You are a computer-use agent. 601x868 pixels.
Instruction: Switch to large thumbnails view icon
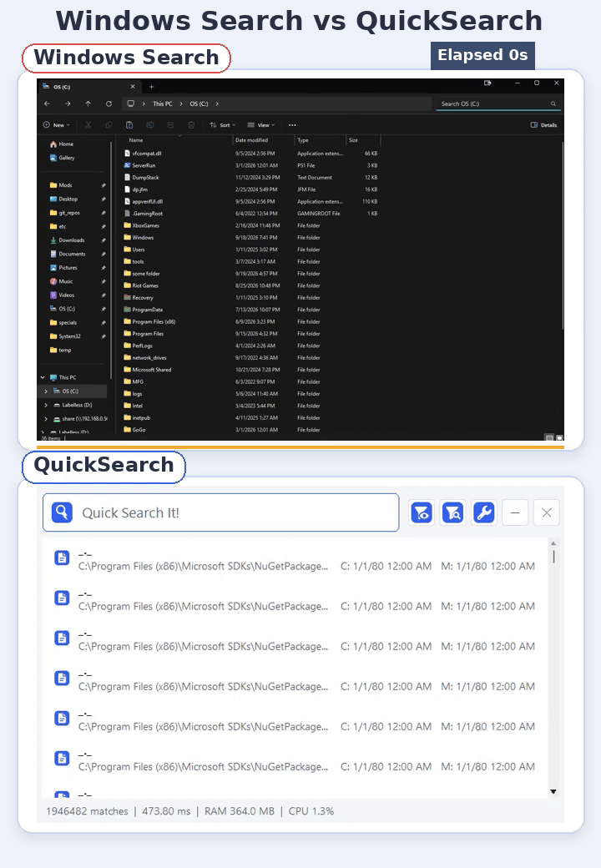point(559,437)
